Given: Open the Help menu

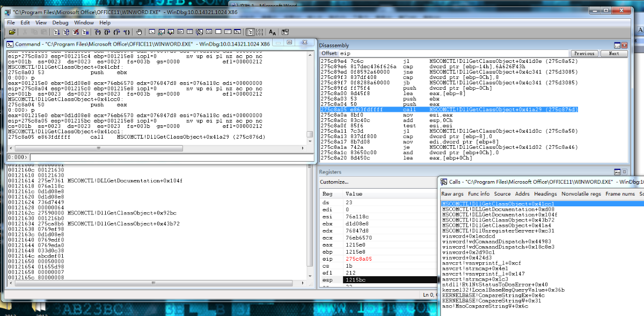Looking at the screenshot, I should [x=105, y=23].
